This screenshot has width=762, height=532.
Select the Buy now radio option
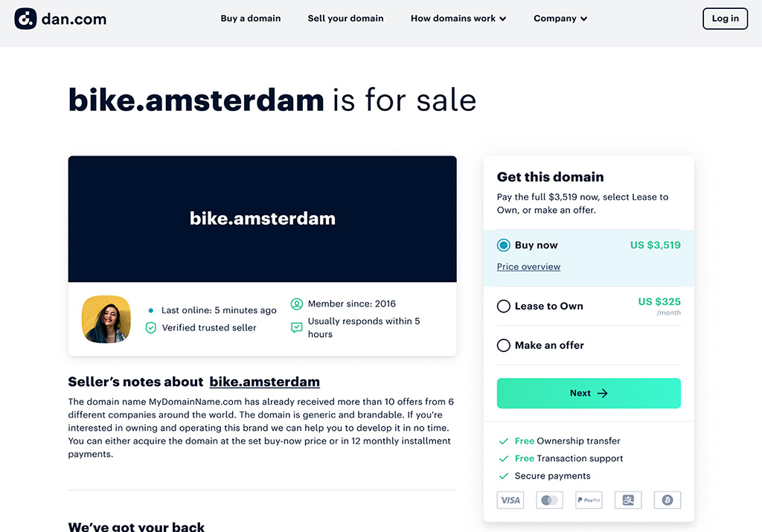[x=504, y=245]
